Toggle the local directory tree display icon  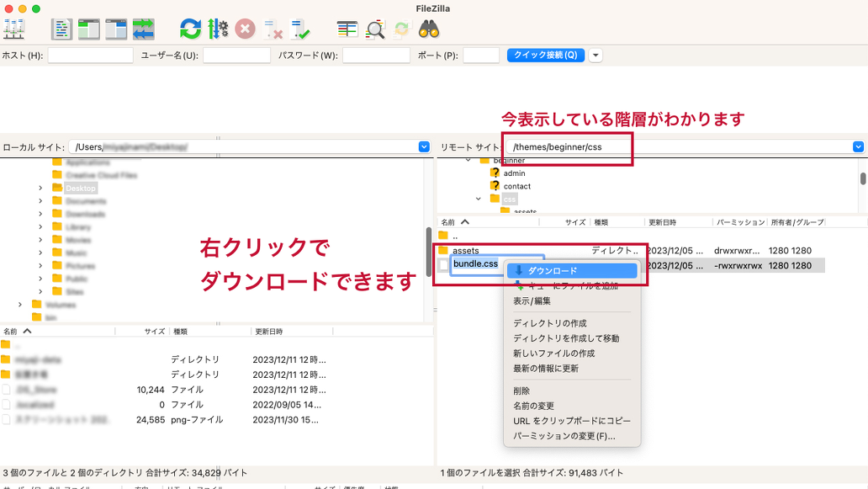(89, 29)
